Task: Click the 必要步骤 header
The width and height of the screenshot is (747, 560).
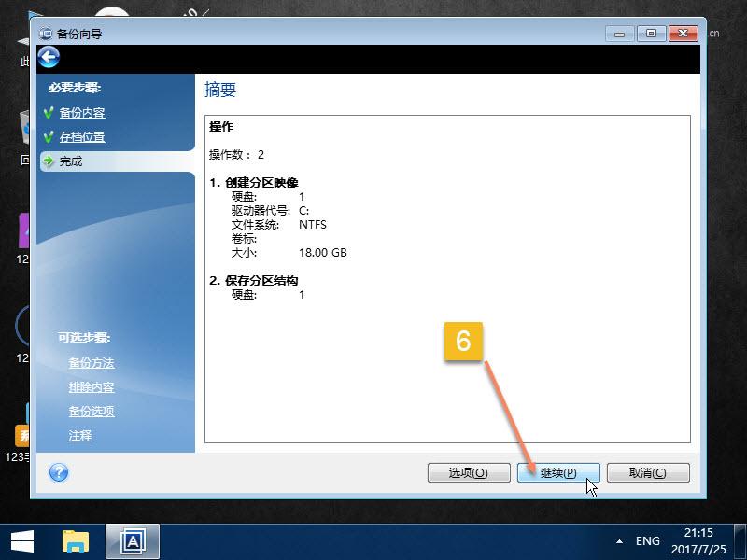Action: [x=75, y=88]
